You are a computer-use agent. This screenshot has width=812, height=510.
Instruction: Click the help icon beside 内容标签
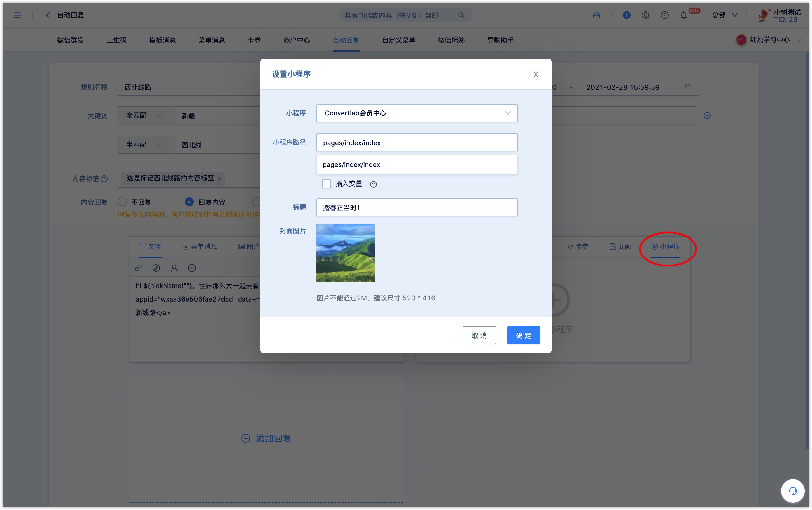pos(104,179)
